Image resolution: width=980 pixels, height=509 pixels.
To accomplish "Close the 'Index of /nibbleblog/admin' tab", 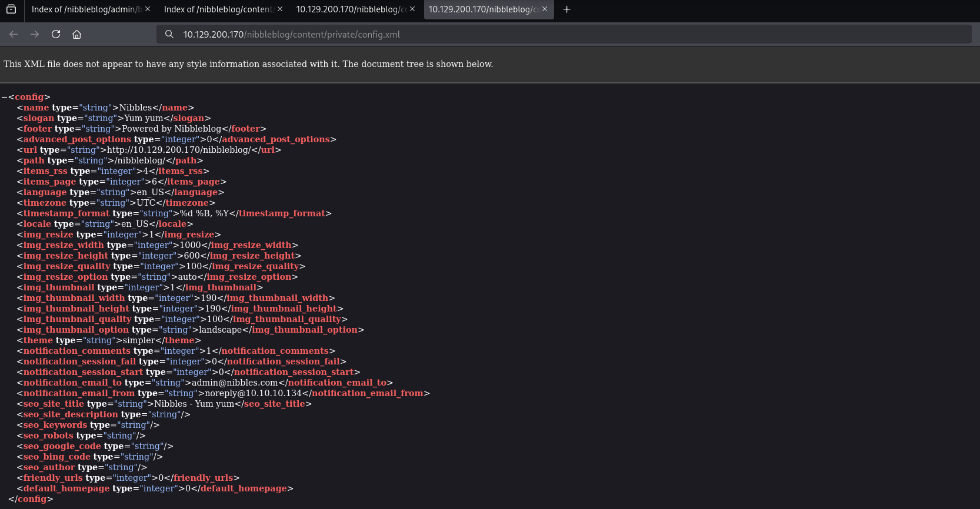I will [148, 9].
